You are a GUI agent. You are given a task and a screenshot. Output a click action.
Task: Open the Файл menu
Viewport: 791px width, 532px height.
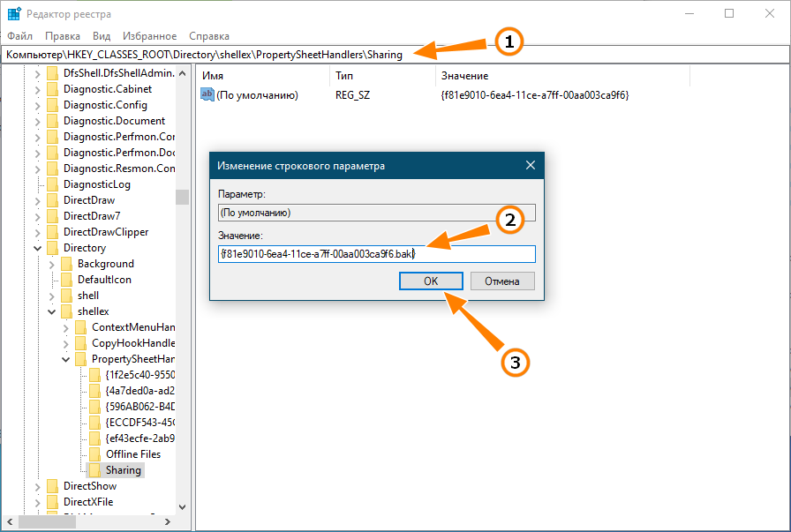click(19, 36)
